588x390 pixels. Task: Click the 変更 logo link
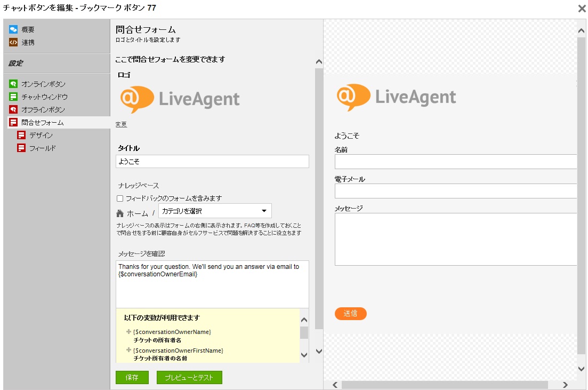pyautogui.click(x=121, y=124)
